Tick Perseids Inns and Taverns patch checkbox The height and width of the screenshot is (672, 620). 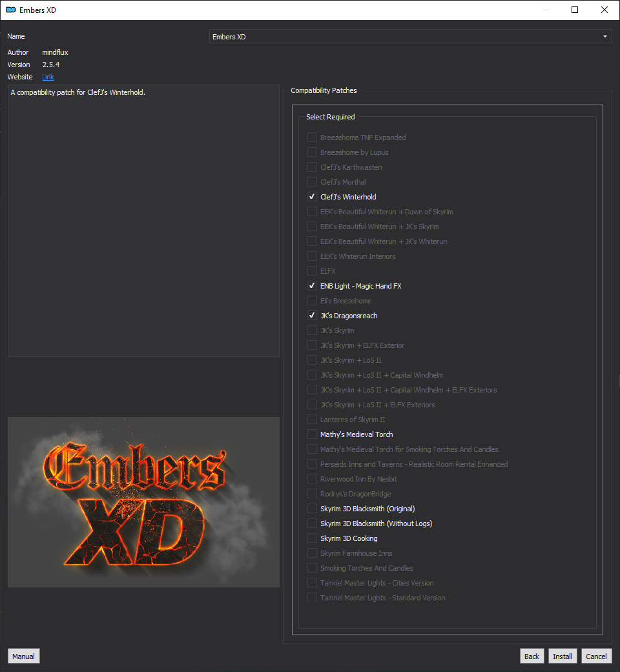[312, 464]
